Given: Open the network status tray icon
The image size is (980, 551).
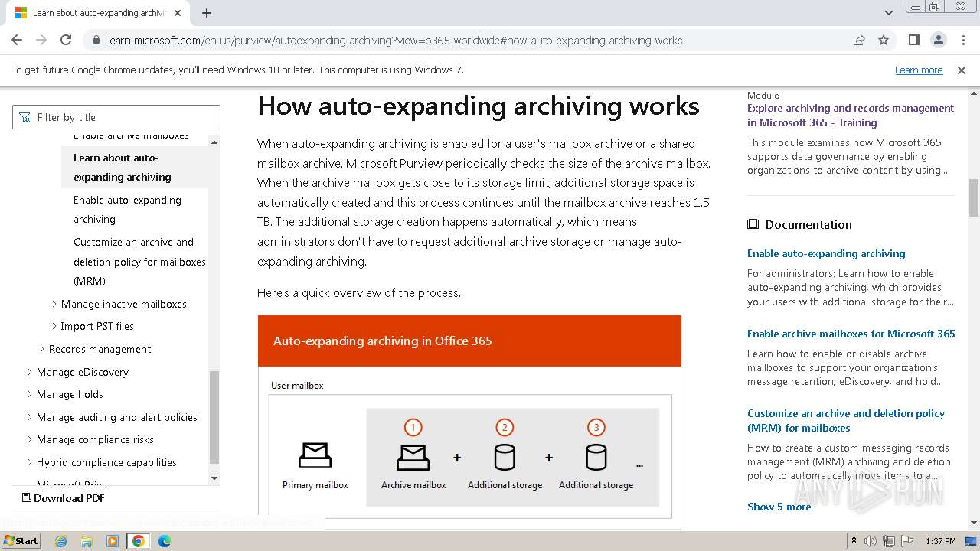Looking at the screenshot, I should [889, 541].
